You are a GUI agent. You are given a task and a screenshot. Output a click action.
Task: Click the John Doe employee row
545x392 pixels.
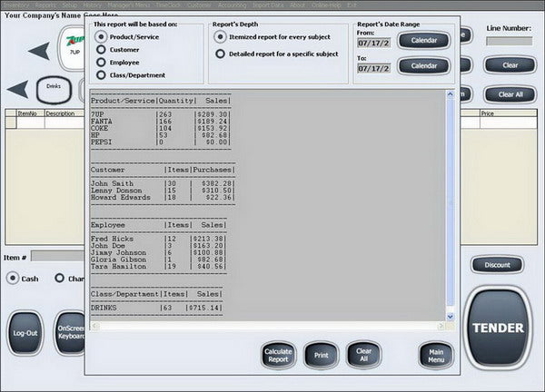coord(158,246)
